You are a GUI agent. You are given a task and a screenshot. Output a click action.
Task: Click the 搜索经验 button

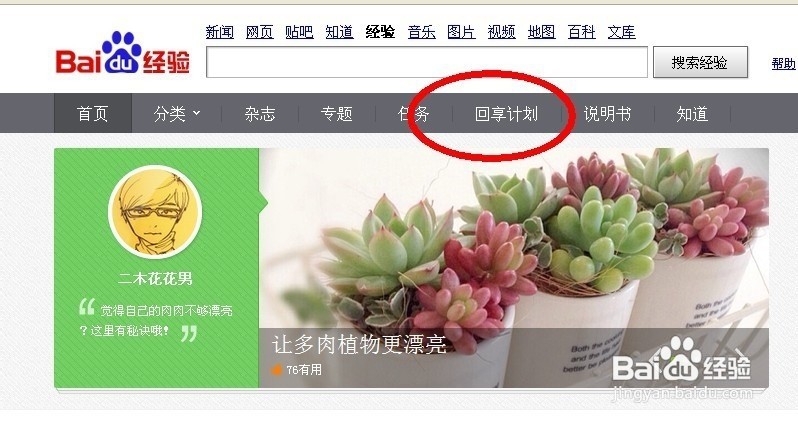(x=700, y=63)
